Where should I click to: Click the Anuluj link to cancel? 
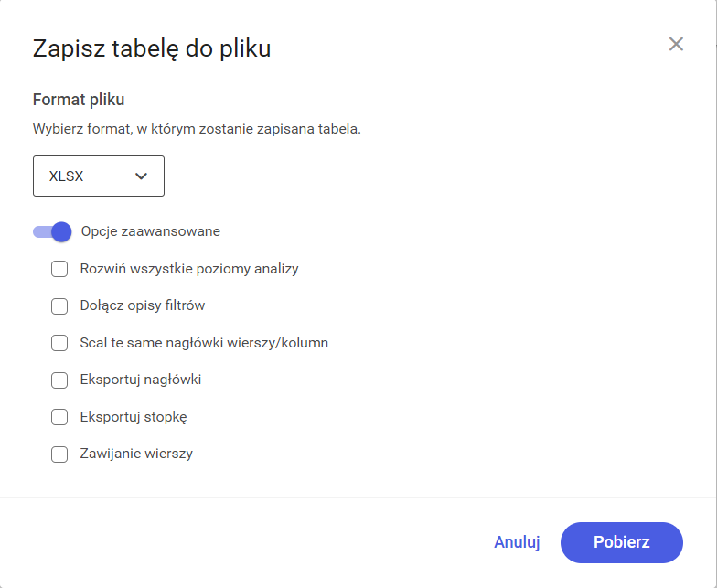click(x=517, y=542)
